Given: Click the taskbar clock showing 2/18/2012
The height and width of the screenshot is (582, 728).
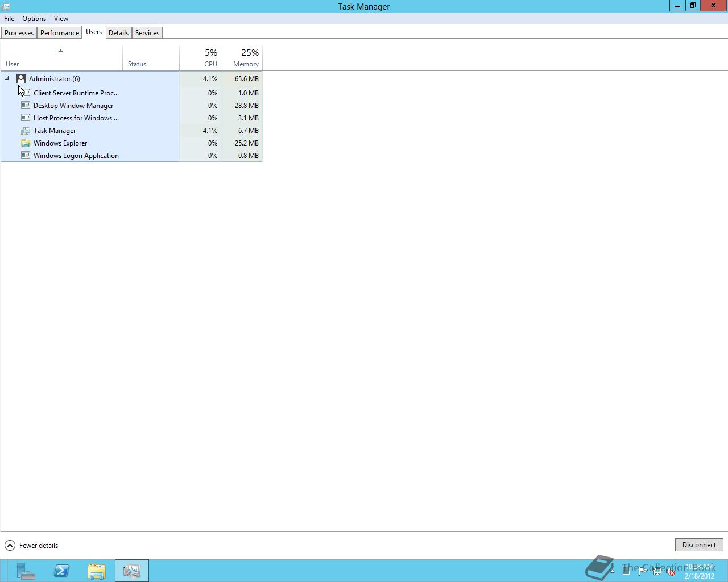Looking at the screenshot, I should pyautogui.click(x=700, y=571).
